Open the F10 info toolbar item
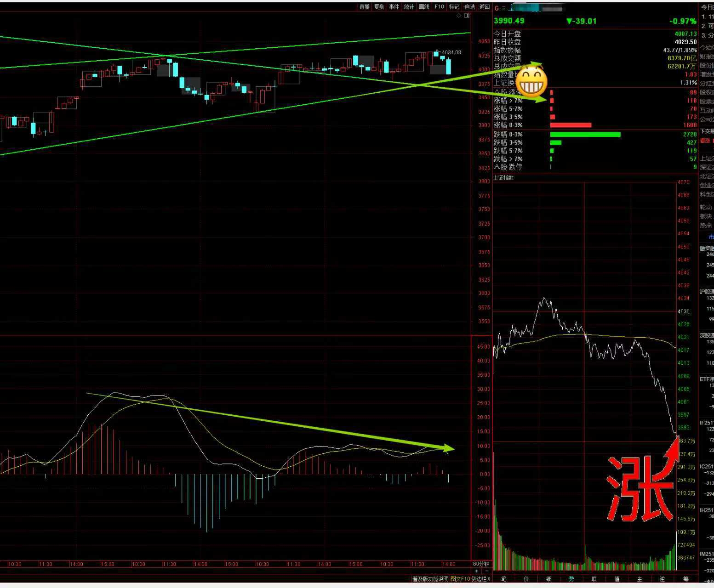 (439, 7)
